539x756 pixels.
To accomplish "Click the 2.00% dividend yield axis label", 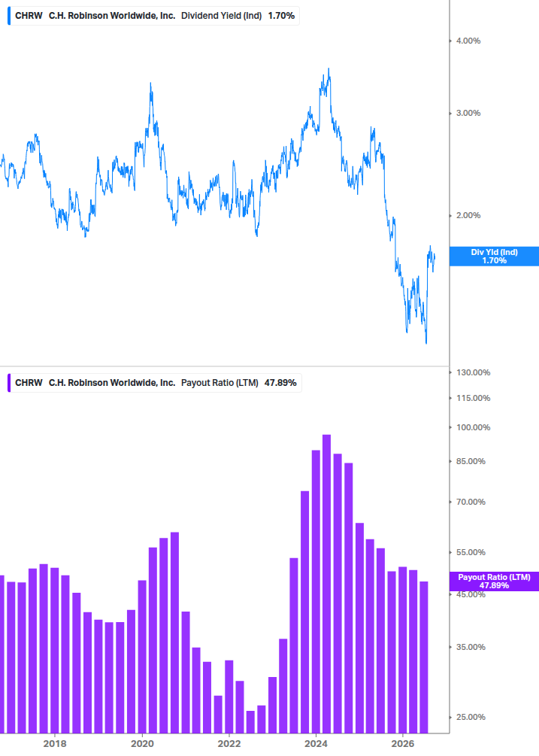I will tap(468, 216).
